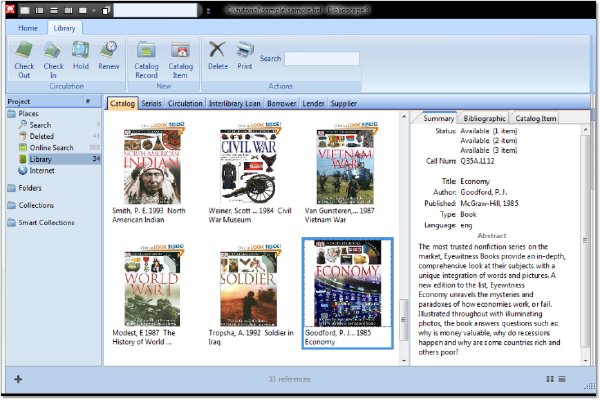600x400 pixels.
Task: Open the Interlibrary Loan tab
Action: click(x=234, y=103)
